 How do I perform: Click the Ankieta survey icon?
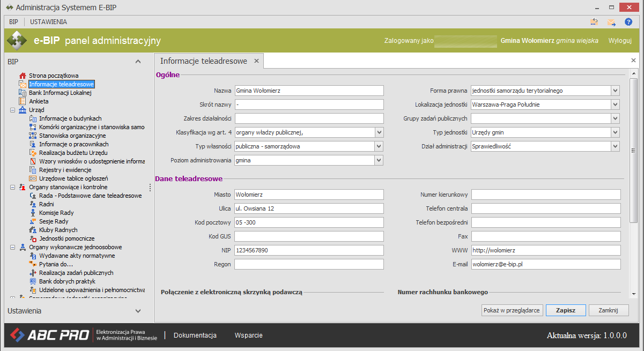[x=23, y=101]
